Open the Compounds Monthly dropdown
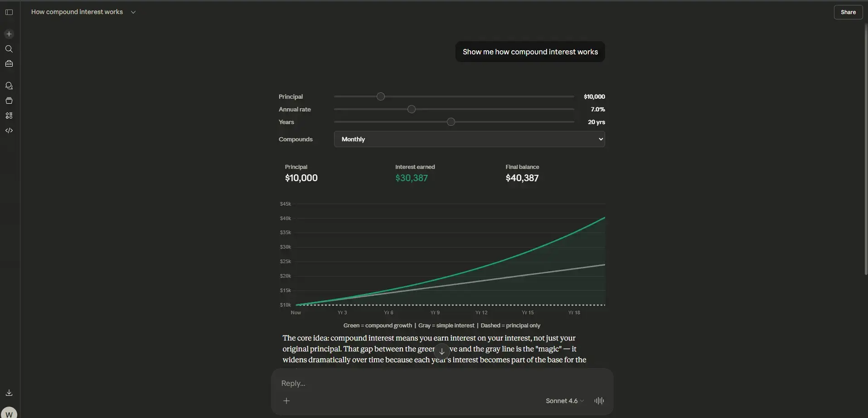The height and width of the screenshot is (418, 868). pyautogui.click(x=469, y=139)
